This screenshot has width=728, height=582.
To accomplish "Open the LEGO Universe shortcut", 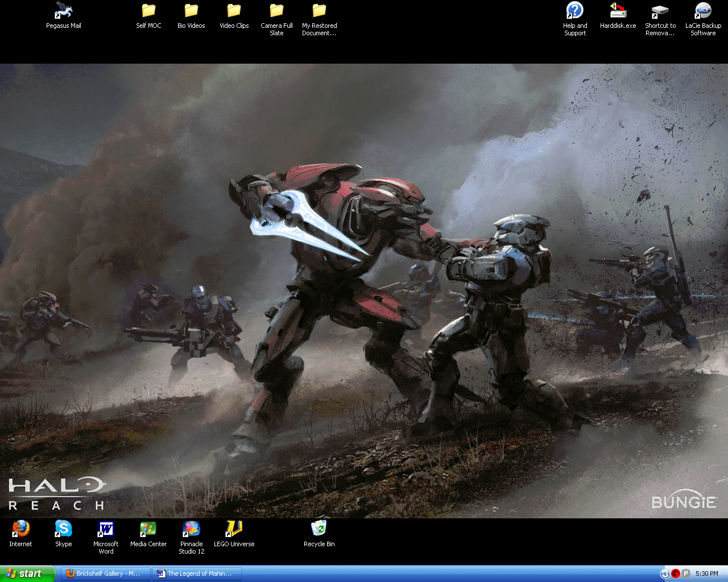I will click(x=234, y=530).
